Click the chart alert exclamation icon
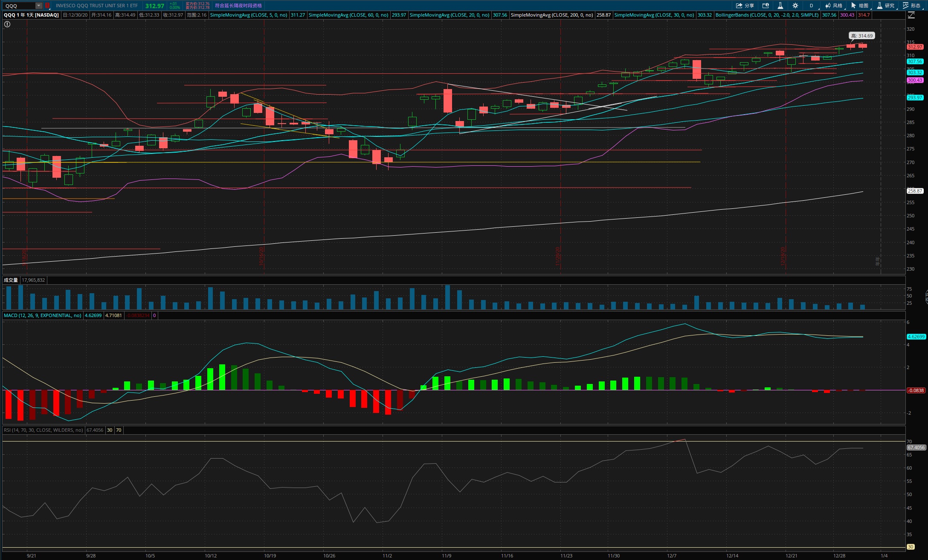 point(7,24)
